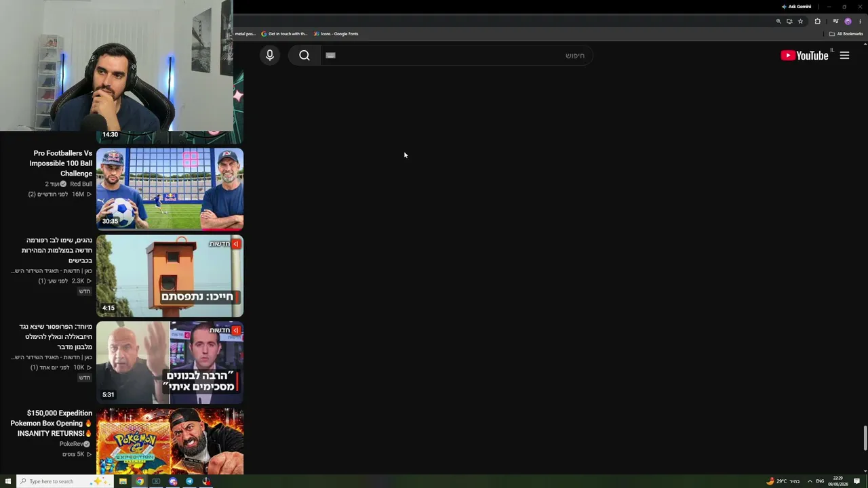Click the ENG language indicator
The width and height of the screenshot is (868, 488).
point(820,481)
